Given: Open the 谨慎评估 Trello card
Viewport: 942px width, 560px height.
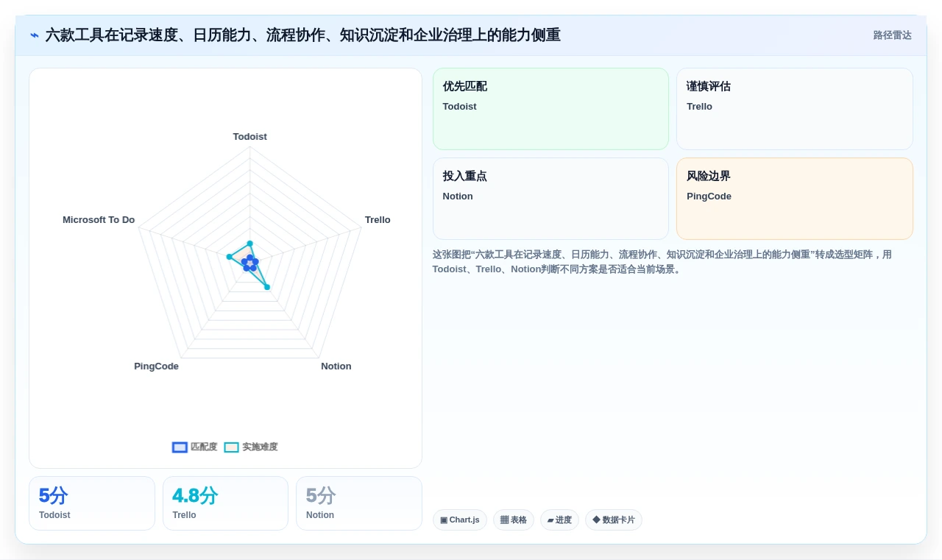Looking at the screenshot, I should [795, 109].
